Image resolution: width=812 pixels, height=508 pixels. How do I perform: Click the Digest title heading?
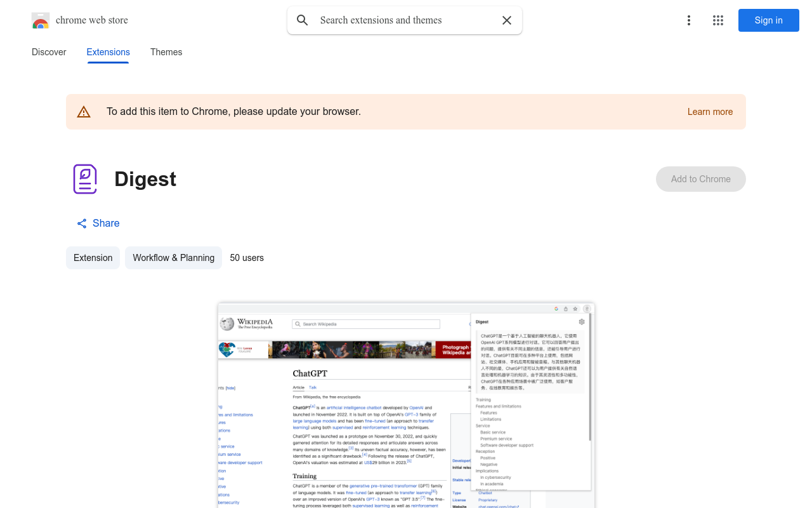(x=145, y=179)
